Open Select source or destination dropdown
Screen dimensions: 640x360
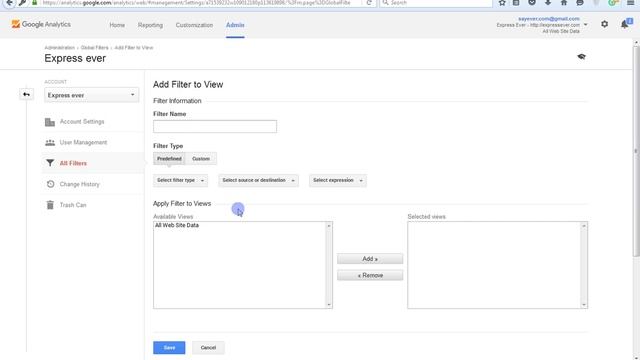(x=258, y=180)
